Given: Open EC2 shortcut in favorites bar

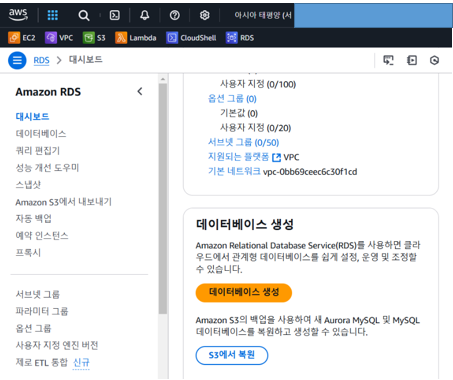Looking at the screenshot, I should click(22, 38).
